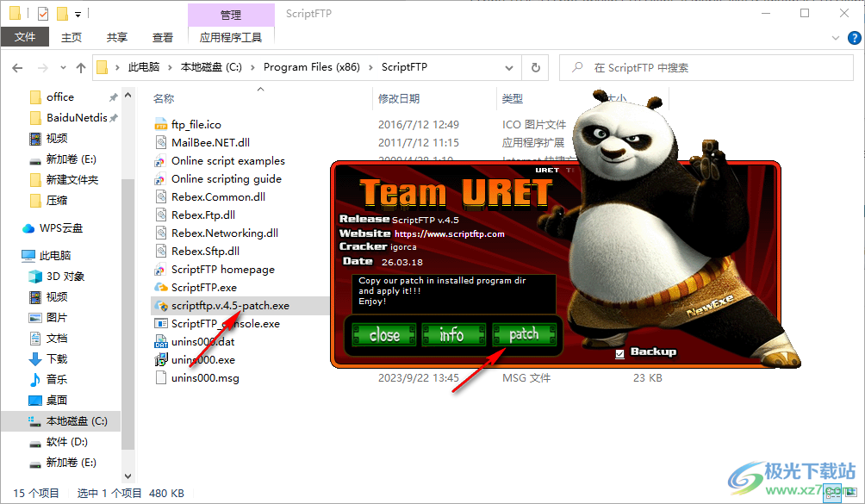
Task: Open BaiduNetdis pinned folder in sidebar
Action: pyautogui.click(x=68, y=118)
